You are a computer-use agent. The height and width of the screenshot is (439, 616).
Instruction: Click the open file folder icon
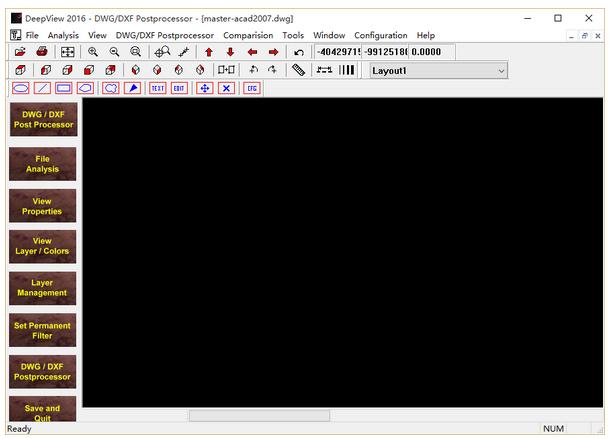pos(20,52)
